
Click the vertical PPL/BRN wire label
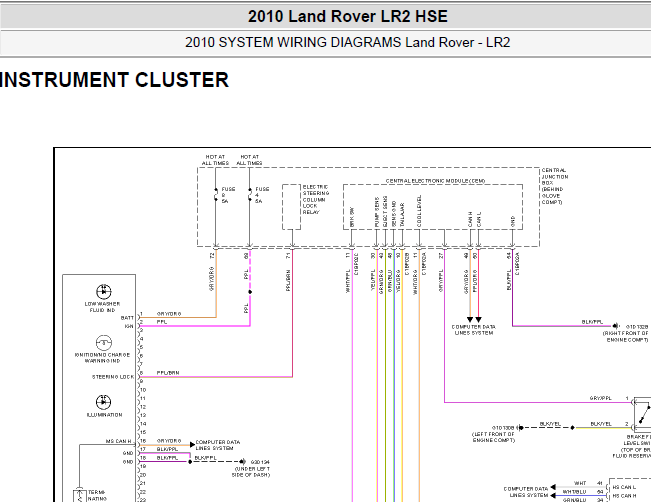pyautogui.click(x=288, y=281)
